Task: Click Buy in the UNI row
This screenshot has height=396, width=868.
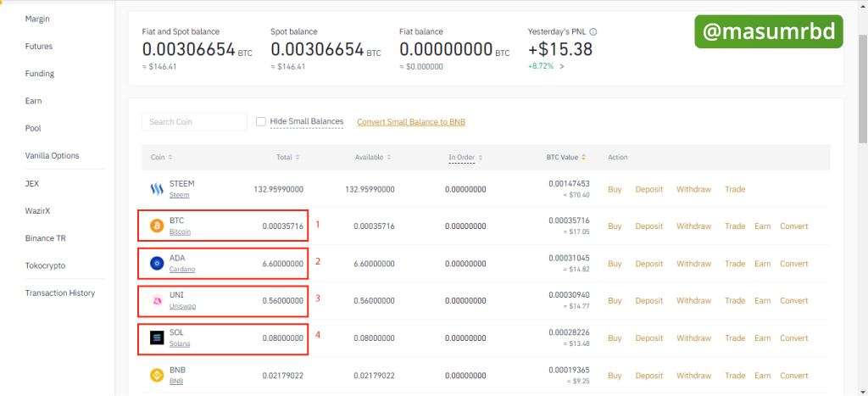Action: coord(615,301)
